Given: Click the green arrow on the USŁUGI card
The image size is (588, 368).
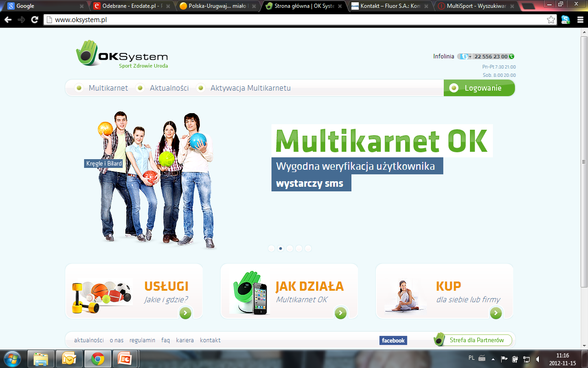Looking at the screenshot, I should (x=185, y=313).
